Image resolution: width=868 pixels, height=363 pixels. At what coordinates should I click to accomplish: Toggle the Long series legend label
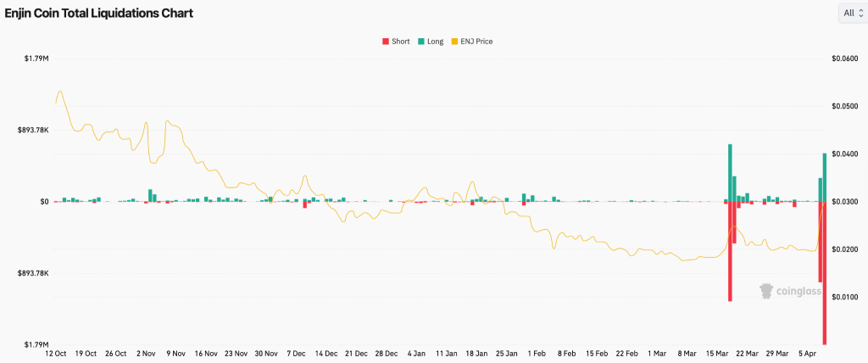click(435, 41)
